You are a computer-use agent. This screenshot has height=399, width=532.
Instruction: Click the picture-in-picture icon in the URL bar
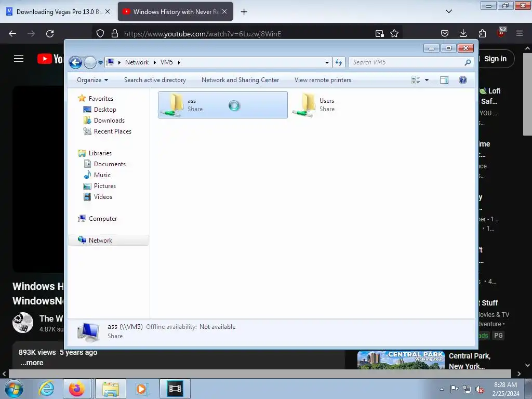pos(379,34)
